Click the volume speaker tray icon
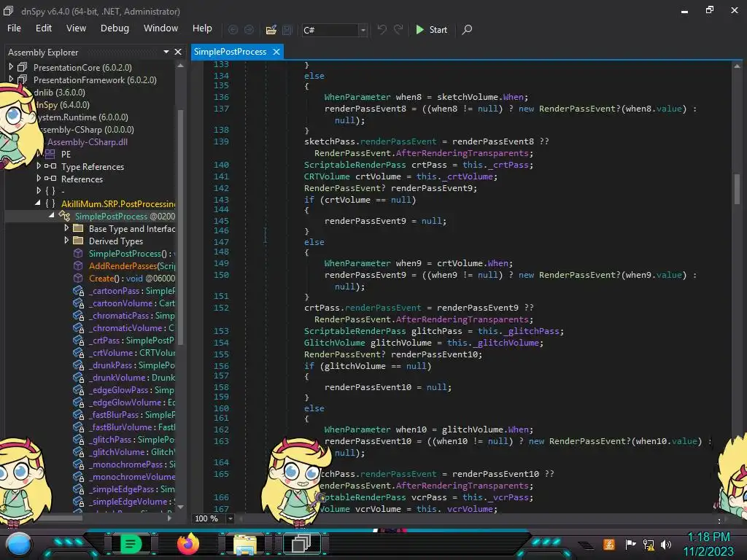This screenshot has height=560, width=747. [665, 544]
